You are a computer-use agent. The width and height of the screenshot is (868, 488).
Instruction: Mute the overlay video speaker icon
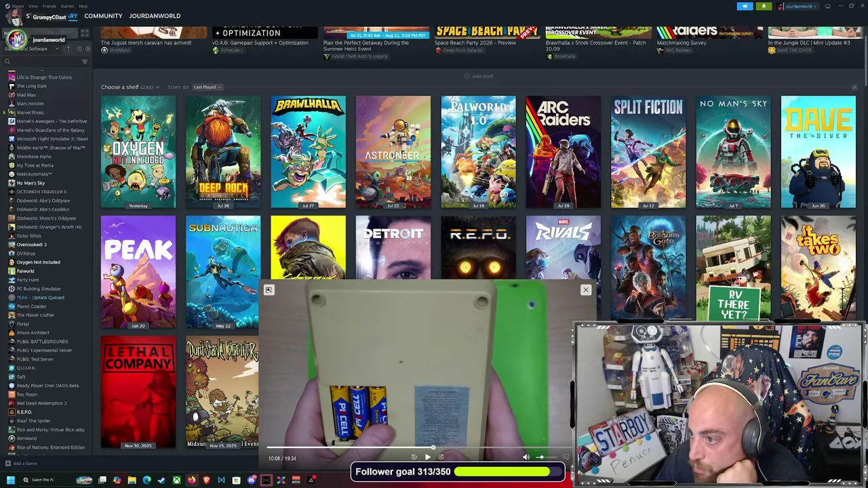[x=526, y=457]
